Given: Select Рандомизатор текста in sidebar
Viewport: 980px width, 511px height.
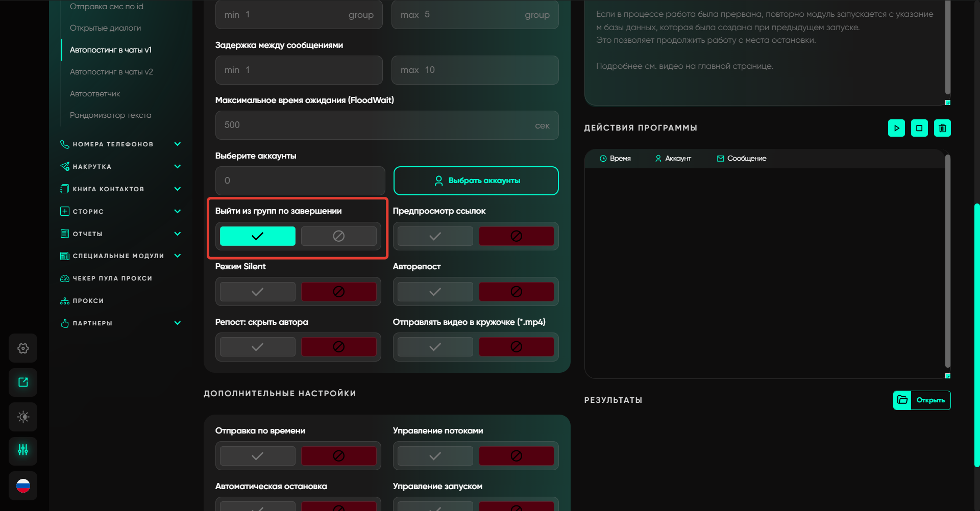Looking at the screenshot, I should (110, 115).
